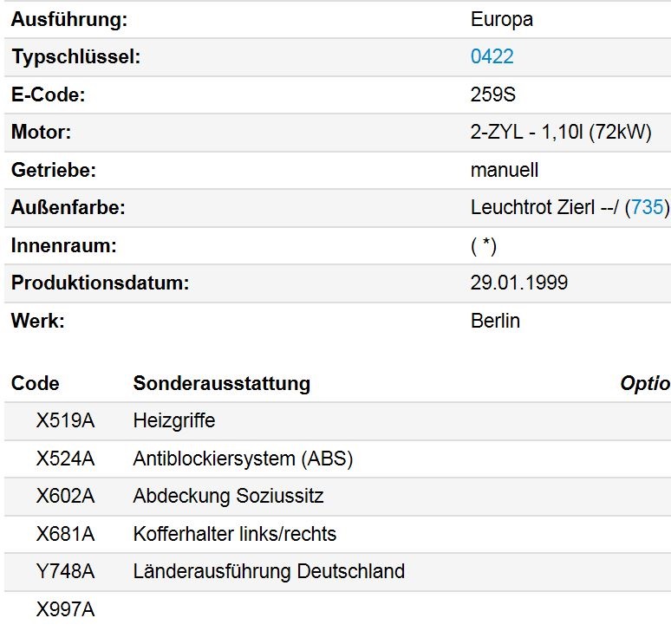
Task: Open the color code link 735
Action: tap(648, 207)
